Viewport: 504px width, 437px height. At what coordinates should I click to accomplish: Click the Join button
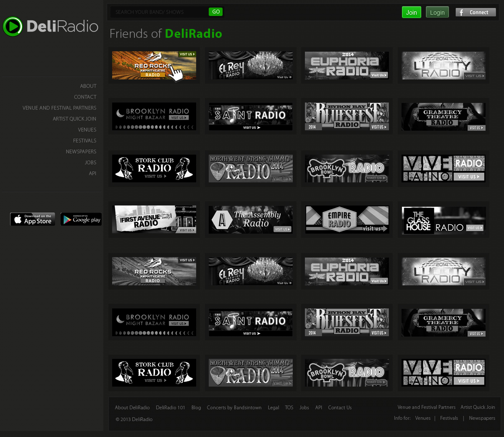tap(412, 12)
